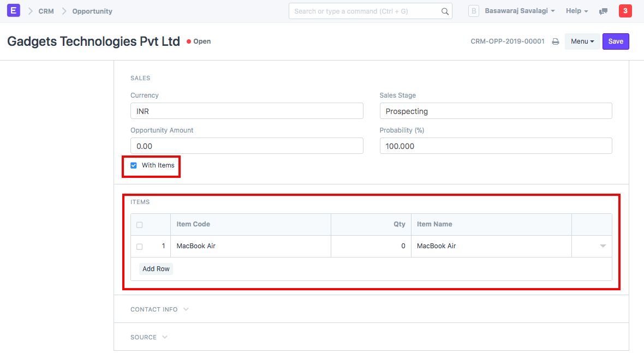Check the MacBook Air row checkbox
Image resolution: width=644 pixels, height=353 pixels.
tap(140, 247)
